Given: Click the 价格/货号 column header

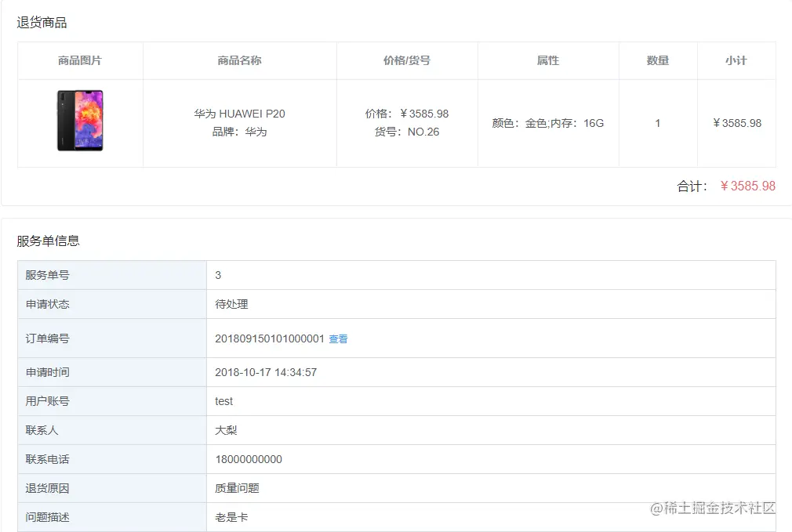Looking at the screenshot, I should (x=407, y=60).
